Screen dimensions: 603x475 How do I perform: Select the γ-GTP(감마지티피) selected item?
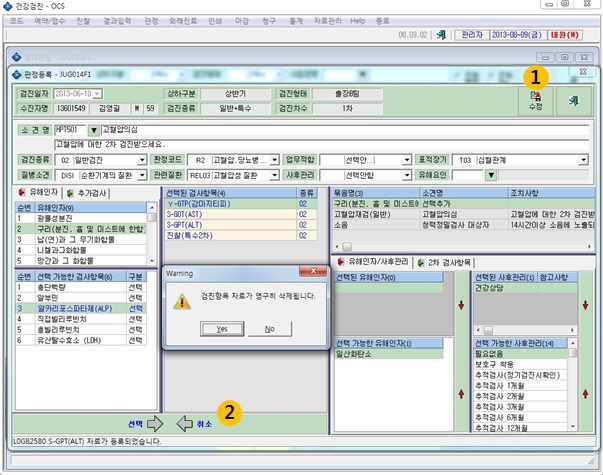[x=241, y=204]
